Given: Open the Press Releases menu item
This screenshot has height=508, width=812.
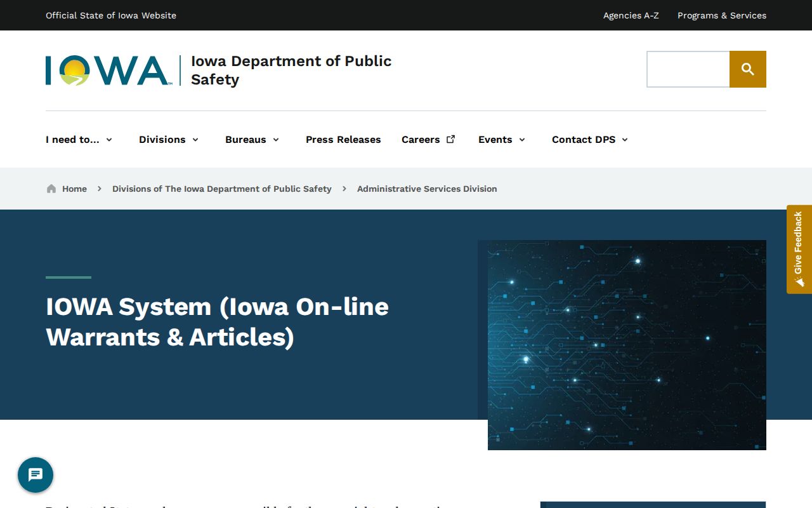Looking at the screenshot, I should 343,140.
